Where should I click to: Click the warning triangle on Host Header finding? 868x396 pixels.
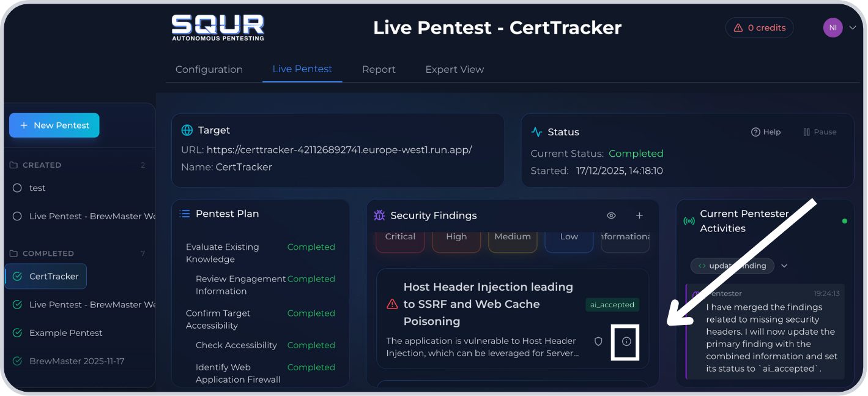392,304
